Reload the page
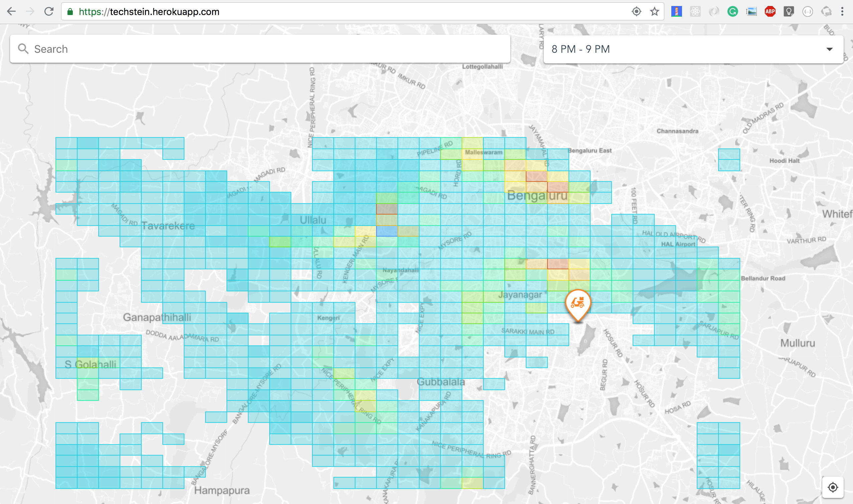This screenshot has width=853, height=504. pyautogui.click(x=49, y=12)
